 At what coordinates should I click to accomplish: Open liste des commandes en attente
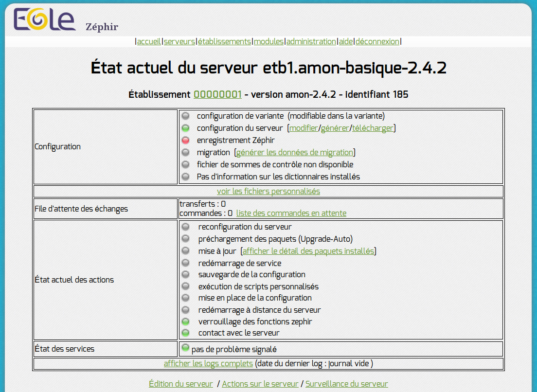pos(291,214)
